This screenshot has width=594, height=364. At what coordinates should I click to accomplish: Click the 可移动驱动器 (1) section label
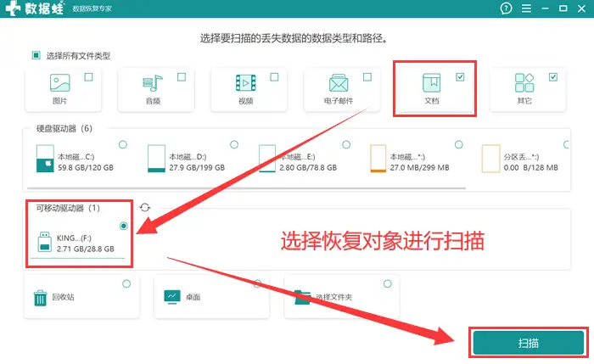[x=68, y=208]
